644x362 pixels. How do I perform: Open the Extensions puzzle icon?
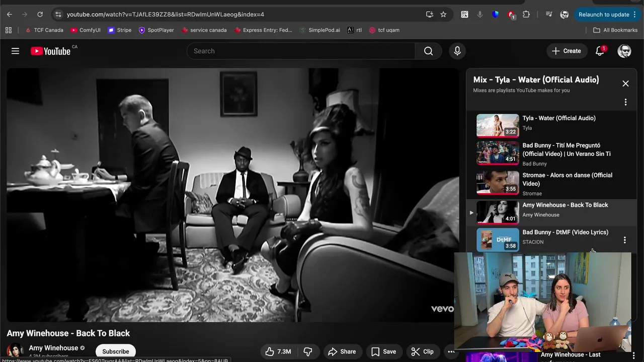526,15
